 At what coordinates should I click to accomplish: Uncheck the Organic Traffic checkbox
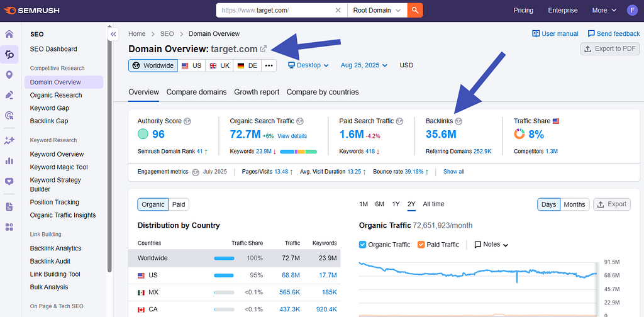(x=363, y=245)
